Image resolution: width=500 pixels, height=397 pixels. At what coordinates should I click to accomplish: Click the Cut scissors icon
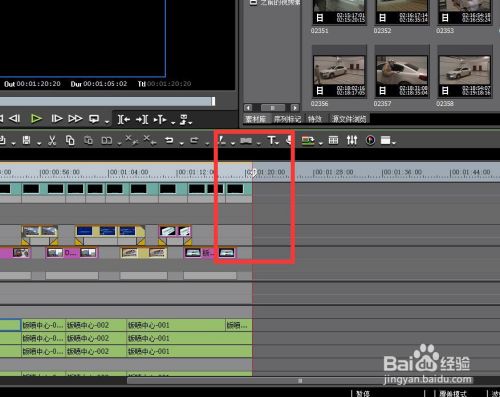click(52, 140)
